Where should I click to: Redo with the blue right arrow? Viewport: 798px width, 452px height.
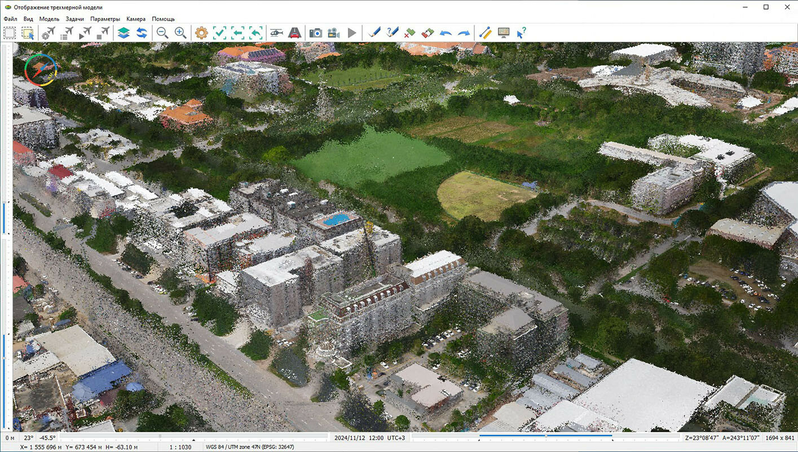point(464,32)
